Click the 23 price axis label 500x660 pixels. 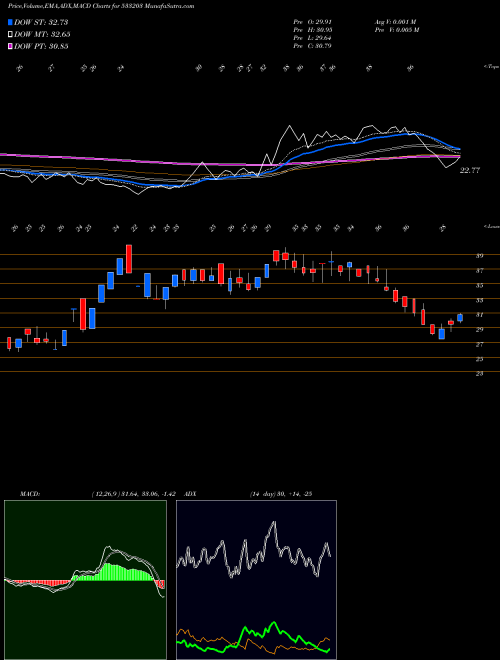click(479, 373)
